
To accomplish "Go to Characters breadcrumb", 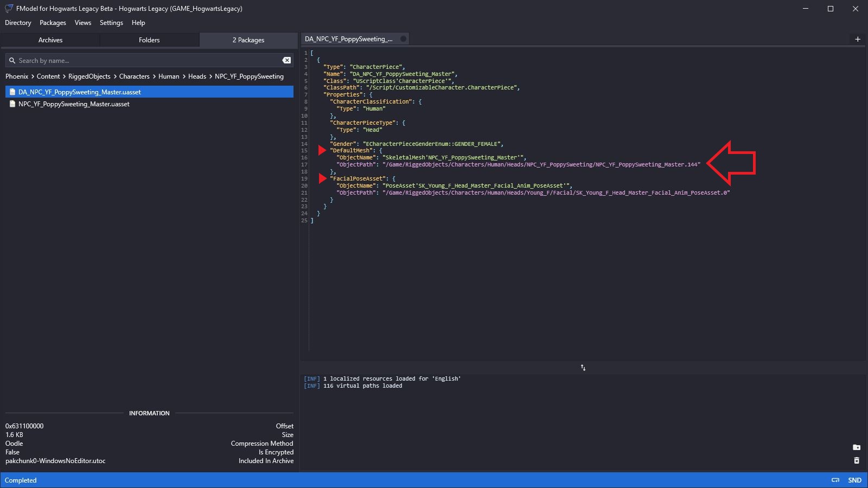I will click(x=134, y=76).
